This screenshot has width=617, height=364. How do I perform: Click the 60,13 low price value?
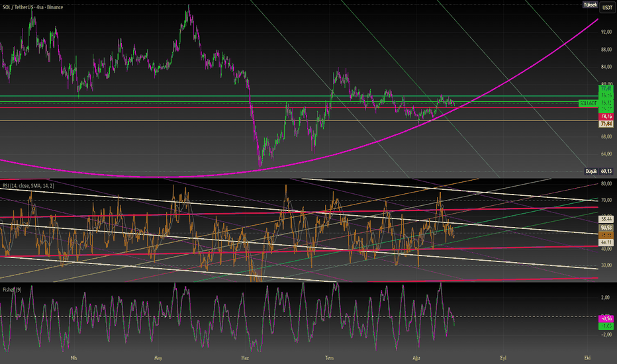(x=606, y=171)
